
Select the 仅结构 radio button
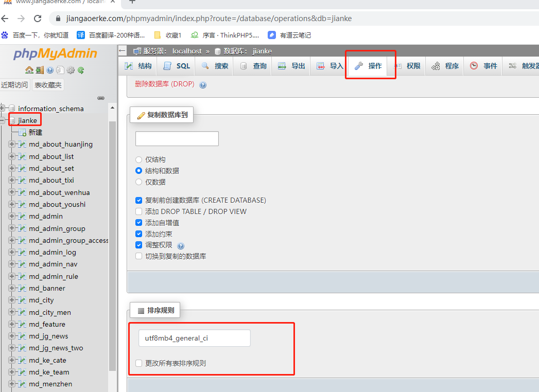(138, 159)
